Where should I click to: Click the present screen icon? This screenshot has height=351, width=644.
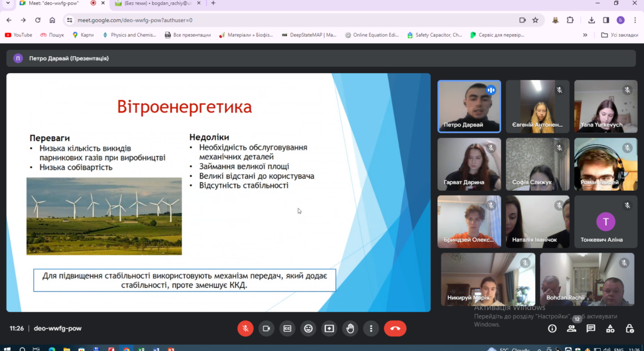click(x=329, y=329)
